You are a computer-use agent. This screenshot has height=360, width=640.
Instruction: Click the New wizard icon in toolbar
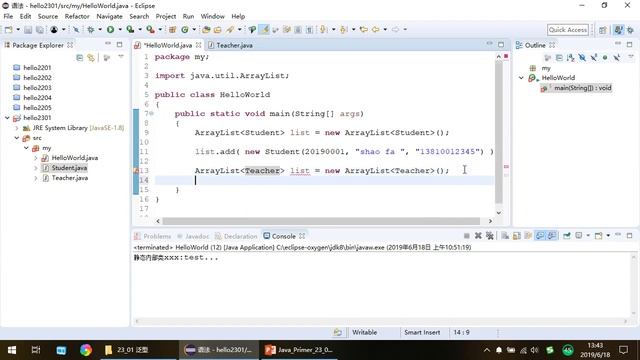(9, 29)
